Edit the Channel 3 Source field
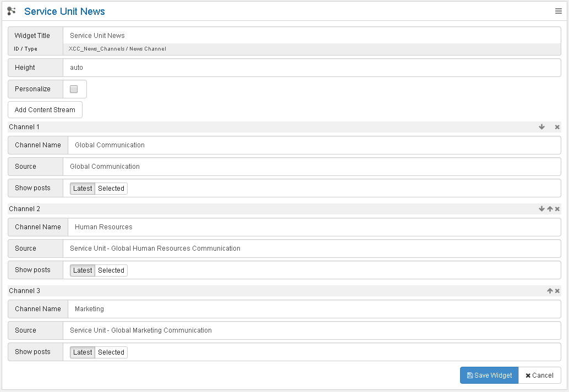The width and height of the screenshot is (569, 392). (x=311, y=330)
